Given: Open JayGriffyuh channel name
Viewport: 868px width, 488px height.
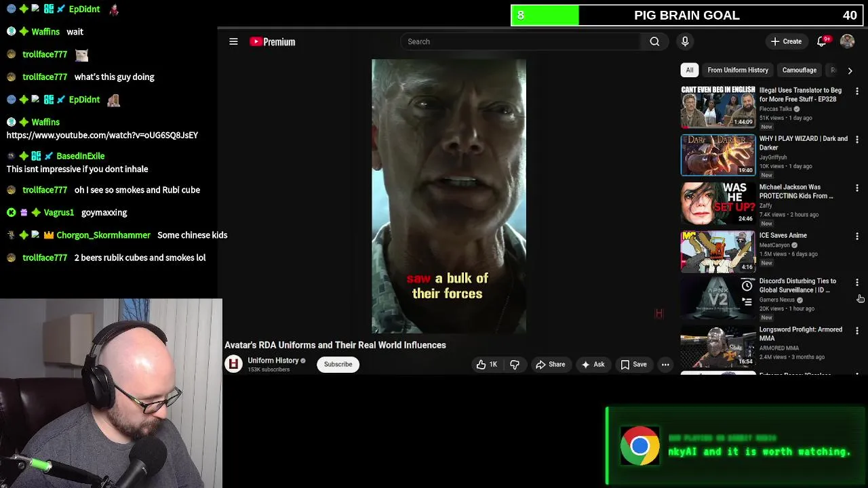Looking at the screenshot, I should (x=773, y=157).
